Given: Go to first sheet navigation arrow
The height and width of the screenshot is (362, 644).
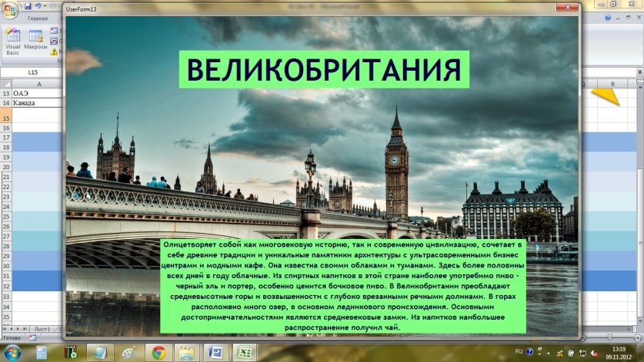Looking at the screenshot, I should tap(5, 329).
